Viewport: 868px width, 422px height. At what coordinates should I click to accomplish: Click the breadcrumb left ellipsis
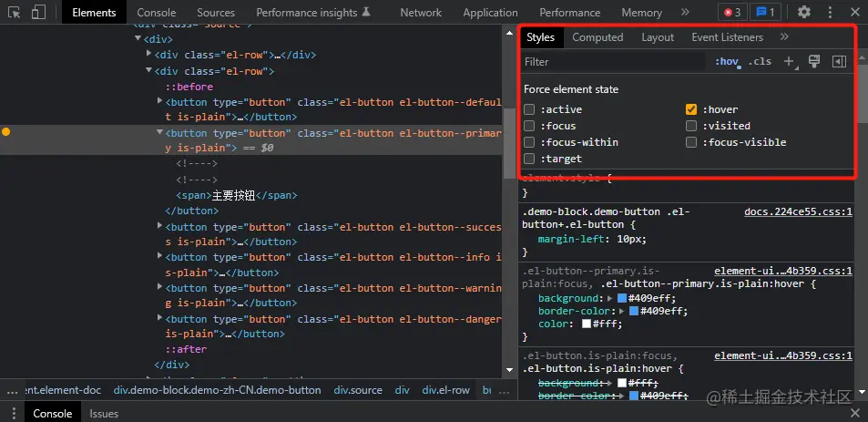12,390
